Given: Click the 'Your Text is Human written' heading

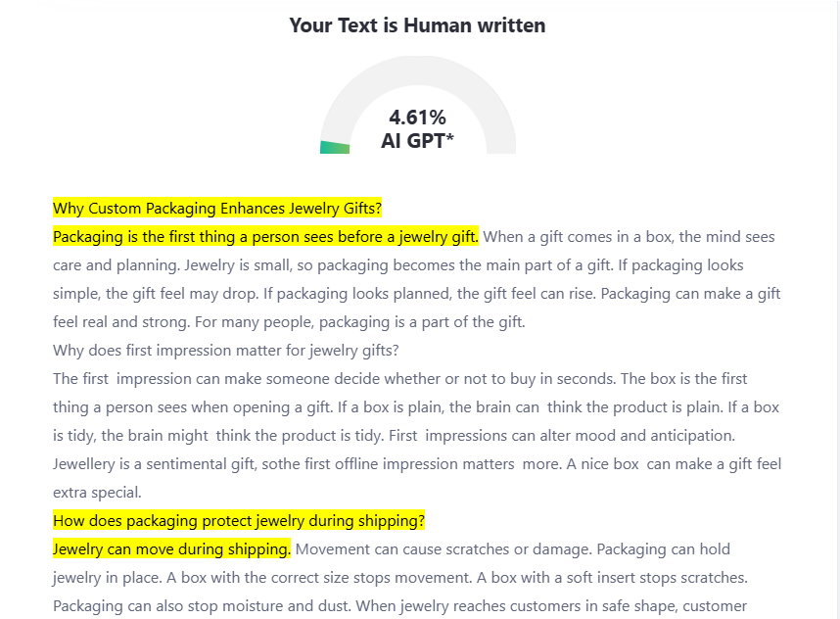Looking at the screenshot, I should [x=417, y=25].
